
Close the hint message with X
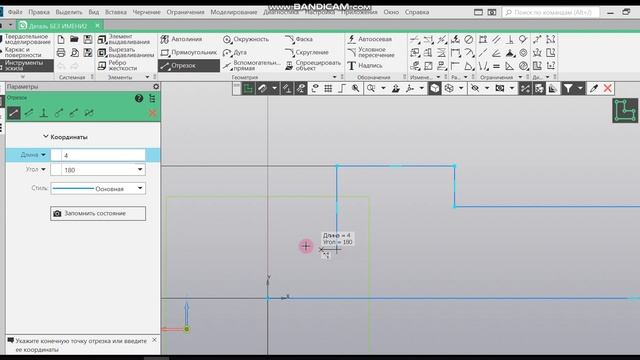click(x=154, y=340)
